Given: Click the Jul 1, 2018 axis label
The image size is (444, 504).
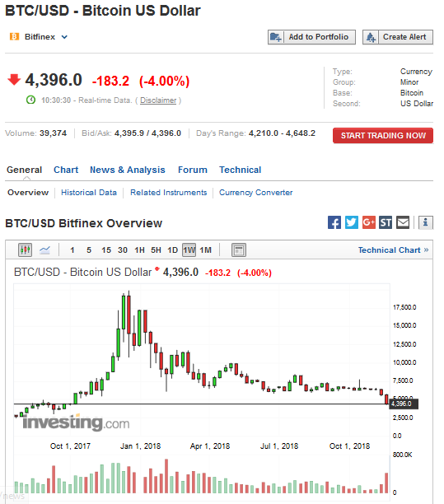Looking at the screenshot, I should tap(279, 446).
